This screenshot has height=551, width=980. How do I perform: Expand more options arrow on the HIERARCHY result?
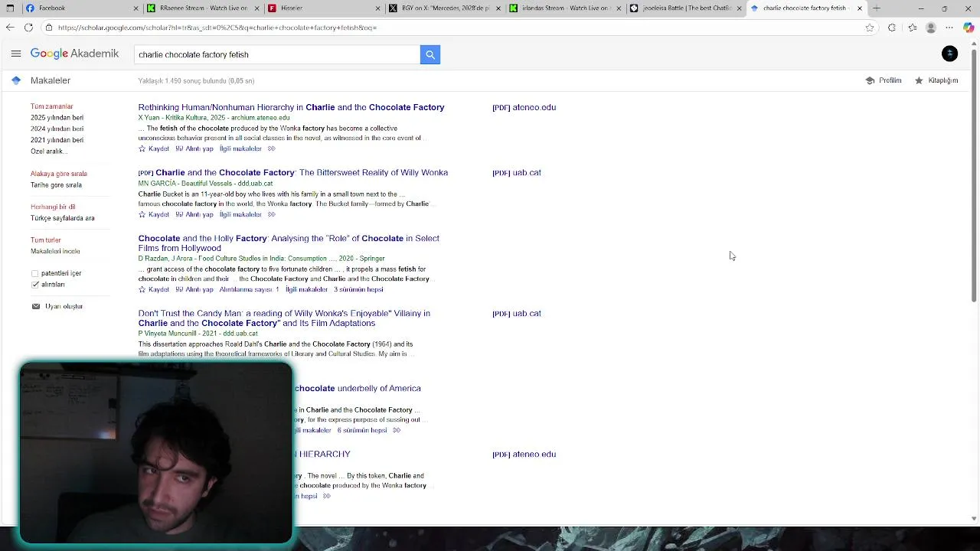[x=326, y=496]
